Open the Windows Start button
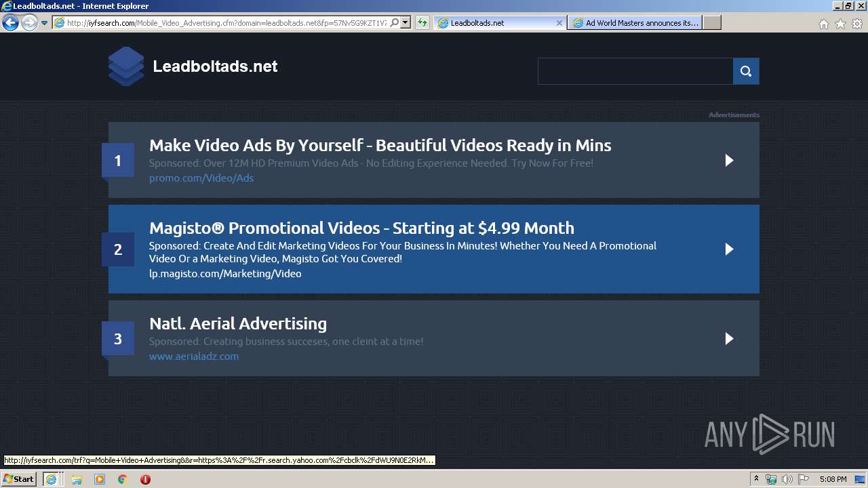 [x=18, y=479]
